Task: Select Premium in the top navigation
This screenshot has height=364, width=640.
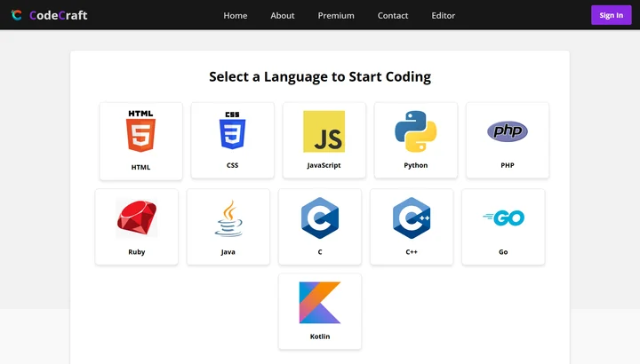Action: pyautogui.click(x=336, y=15)
